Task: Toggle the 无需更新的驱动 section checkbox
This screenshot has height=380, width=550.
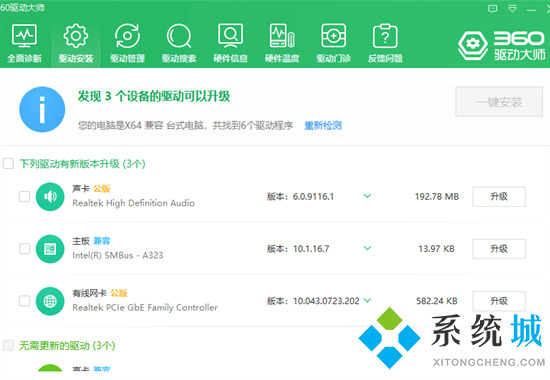Action: click(8, 346)
